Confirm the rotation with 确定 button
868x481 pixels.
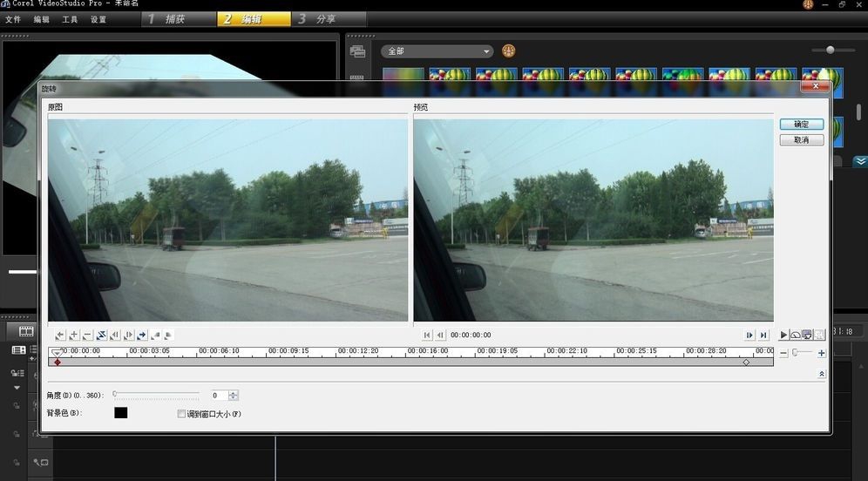point(801,125)
